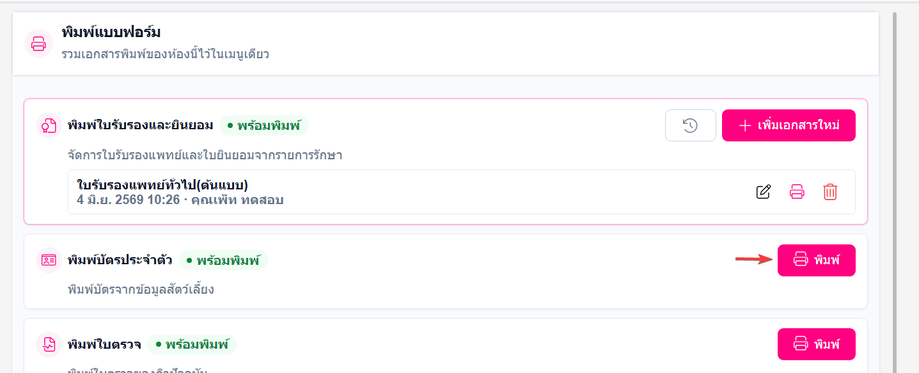Click พร้อมพิมพ์ badge next to พิมพ์บัตรประจำตัว
919x373 pixels.
tap(223, 260)
